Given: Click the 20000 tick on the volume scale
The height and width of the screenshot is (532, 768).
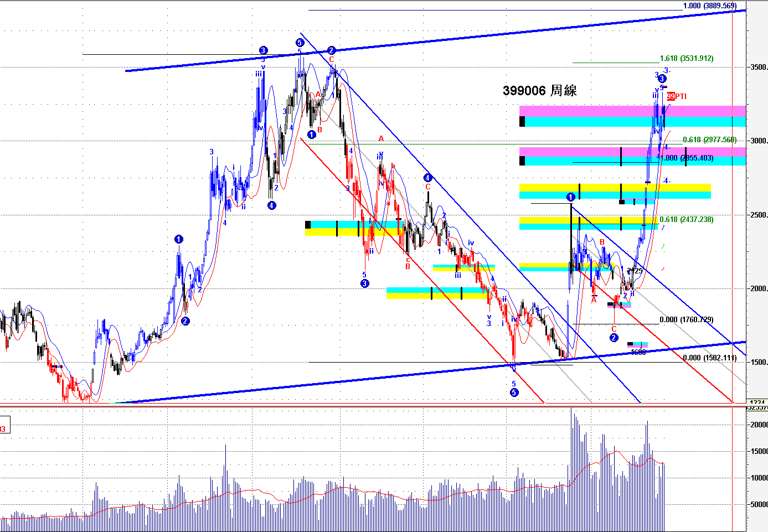Looking at the screenshot, I should (x=758, y=425).
